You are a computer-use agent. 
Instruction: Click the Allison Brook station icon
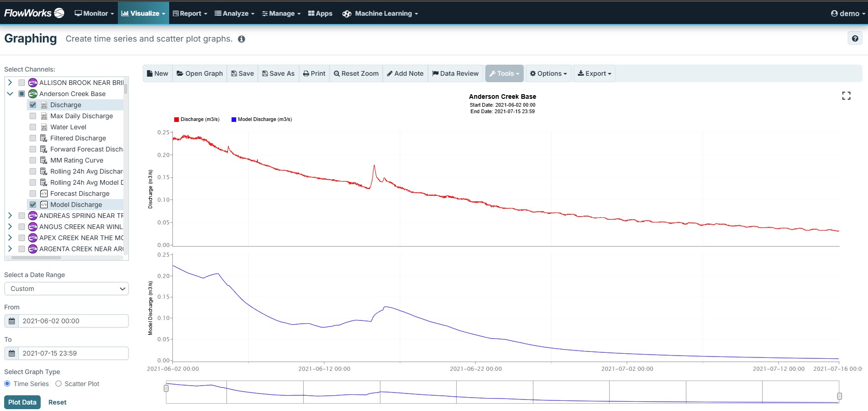coord(33,83)
